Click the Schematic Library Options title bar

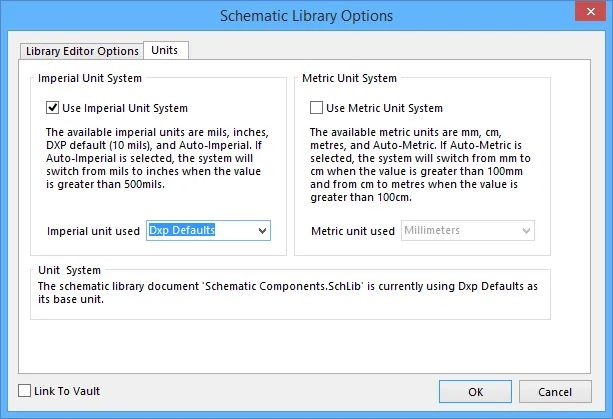(x=306, y=16)
